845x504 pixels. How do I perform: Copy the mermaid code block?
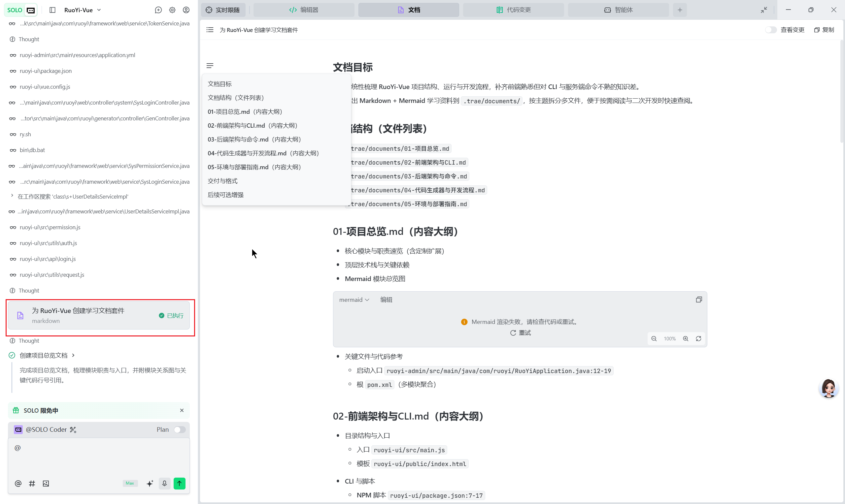click(698, 299)
